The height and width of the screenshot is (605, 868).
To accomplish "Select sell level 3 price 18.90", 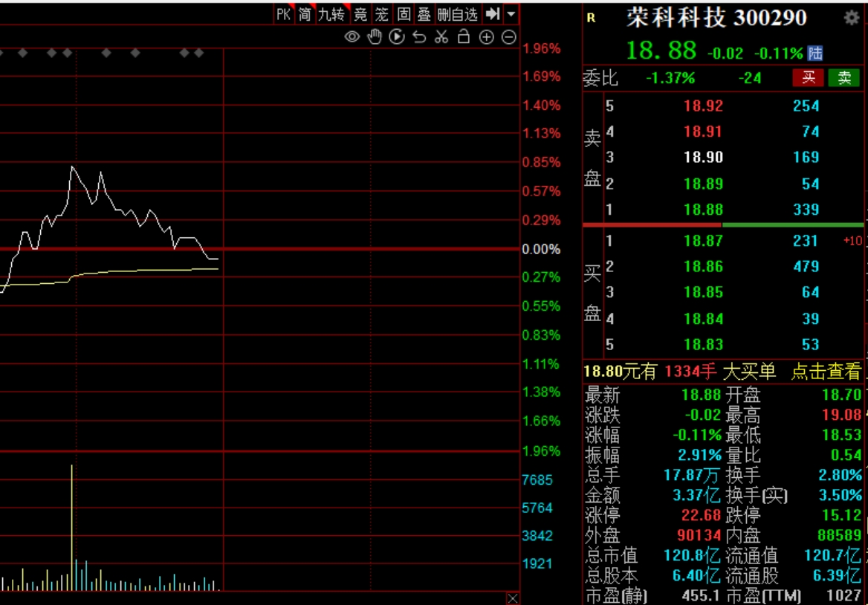I will (x=703, y=158).
